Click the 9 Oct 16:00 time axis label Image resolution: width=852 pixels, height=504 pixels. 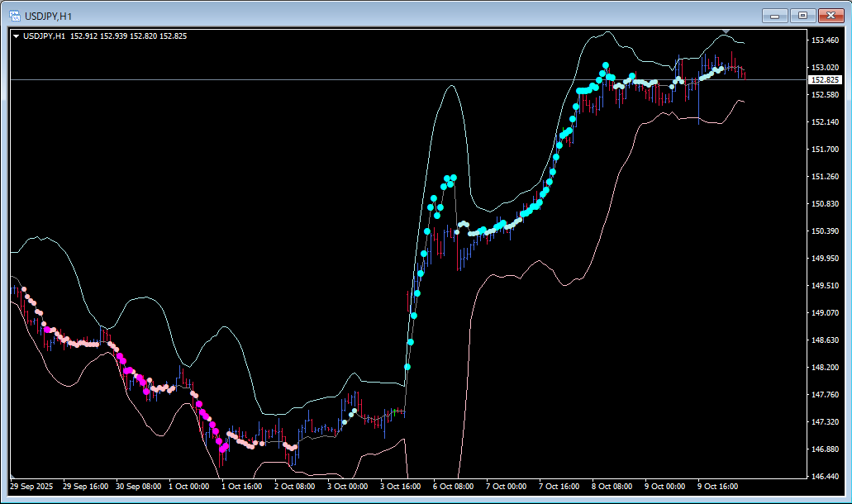coord(718,487)
